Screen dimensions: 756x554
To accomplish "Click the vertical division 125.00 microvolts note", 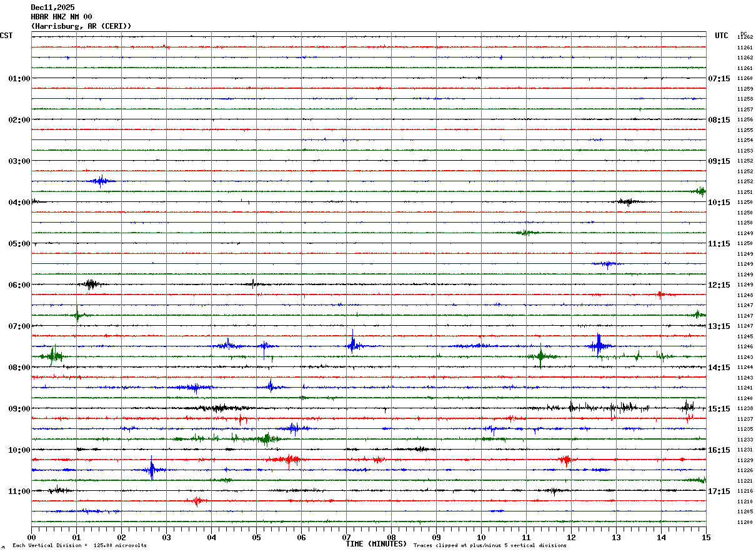I will tap(80, 545).
